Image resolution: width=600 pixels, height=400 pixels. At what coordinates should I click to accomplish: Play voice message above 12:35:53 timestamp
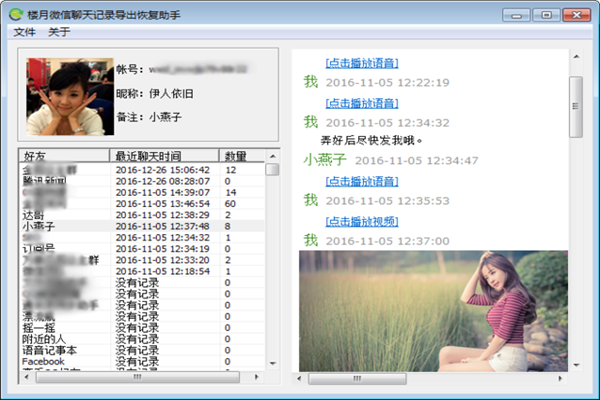tap(362, 181)
